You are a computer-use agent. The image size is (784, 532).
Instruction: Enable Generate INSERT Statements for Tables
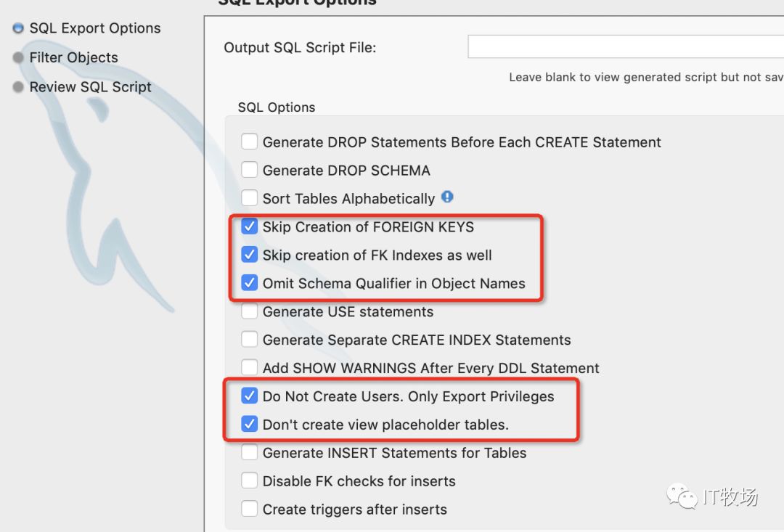(x=250, y=453)
